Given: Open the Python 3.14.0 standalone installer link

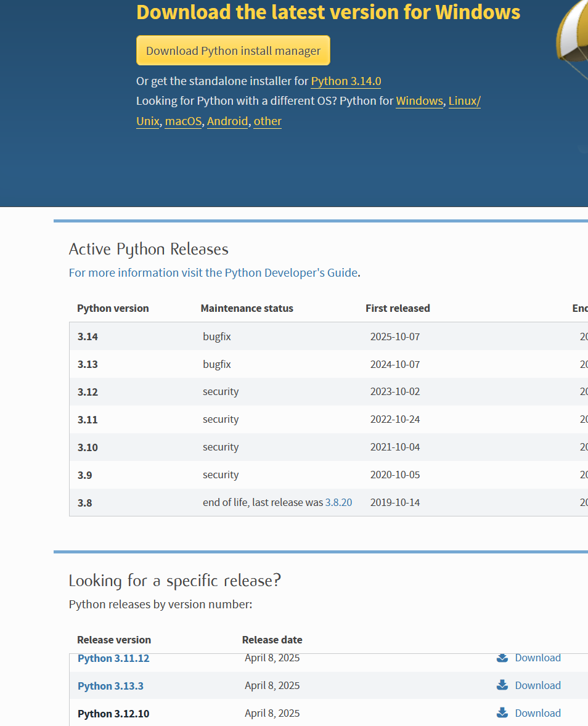Looking at the screenshot, I should pyautogui.click(x=345, y=81).
